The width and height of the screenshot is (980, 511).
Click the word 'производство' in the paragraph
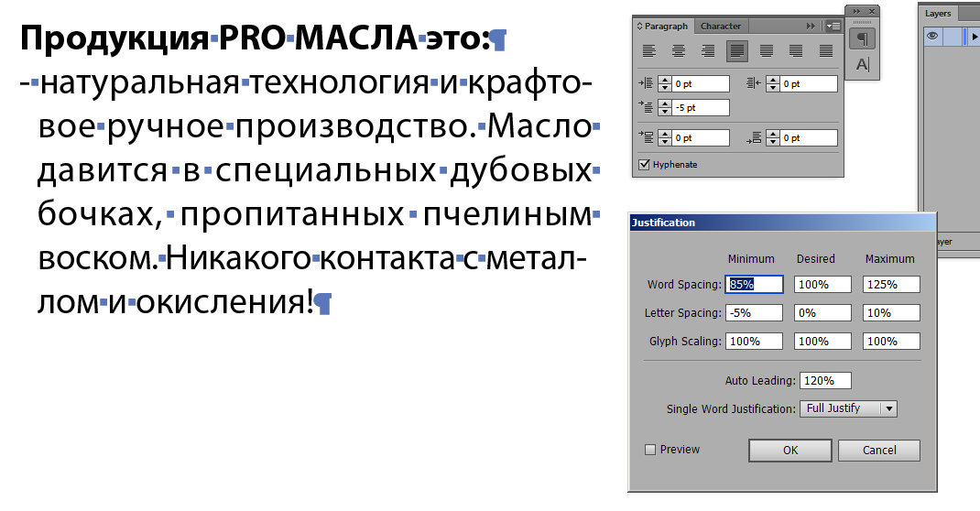[x=352, y=126]
